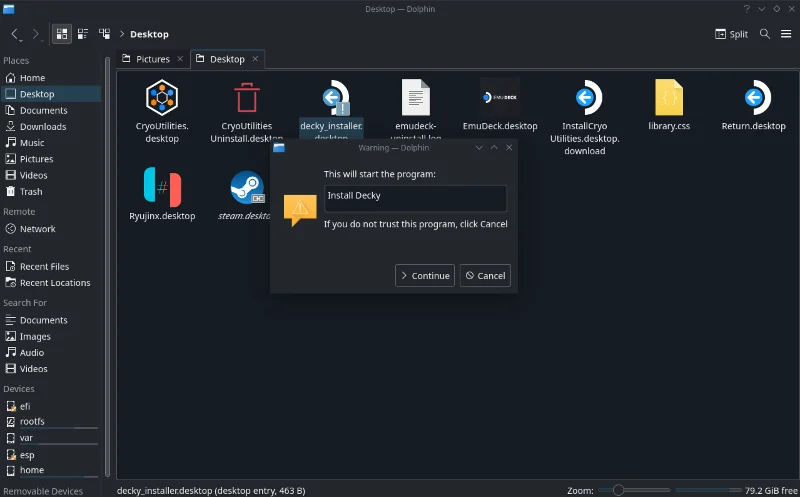Maximize the Warning dialog
Image resolution: width=800 pixels, height=497 pixels.
(x=494, y=147)
